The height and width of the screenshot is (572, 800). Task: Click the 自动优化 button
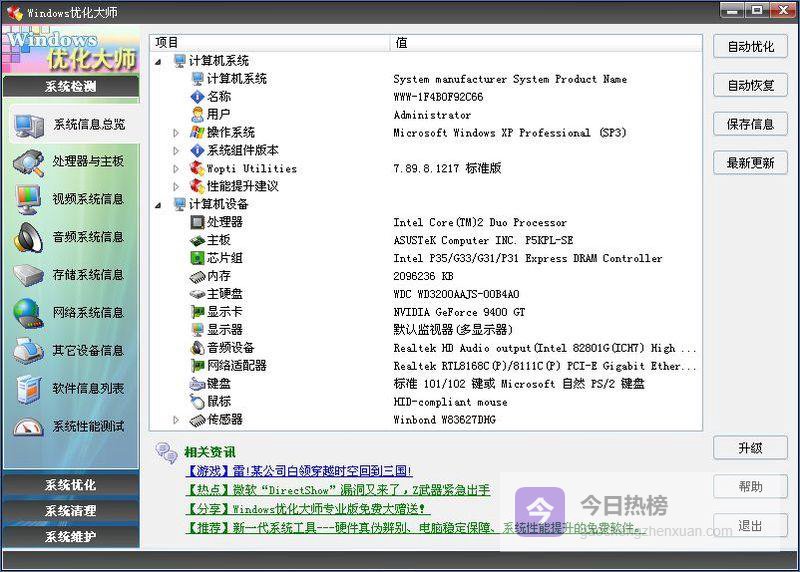[750, 47]
